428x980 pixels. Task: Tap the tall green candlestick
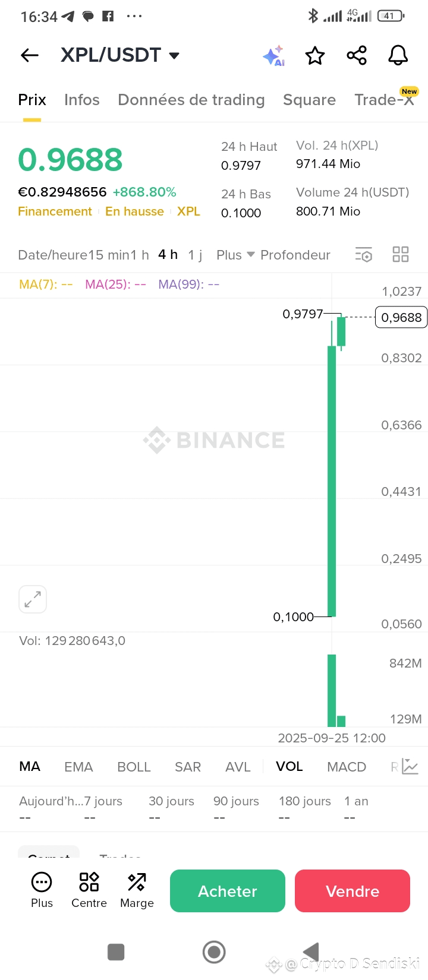pos(332,481)
